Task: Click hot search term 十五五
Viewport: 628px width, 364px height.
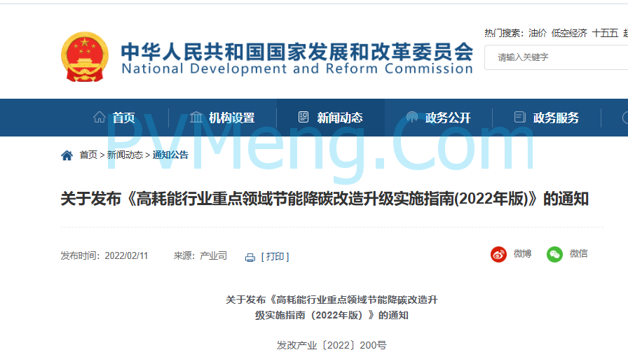Action: pyautogui.click(x=605, y=33)
